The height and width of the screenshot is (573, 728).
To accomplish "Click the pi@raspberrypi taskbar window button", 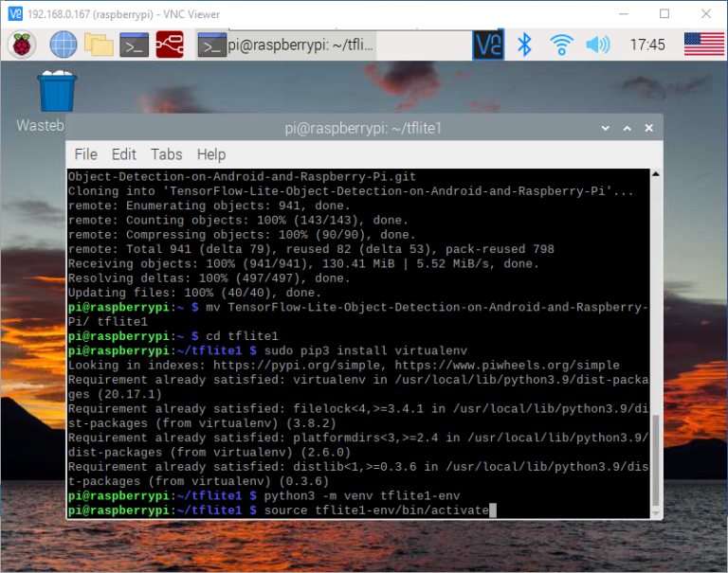I will point(287,45).
